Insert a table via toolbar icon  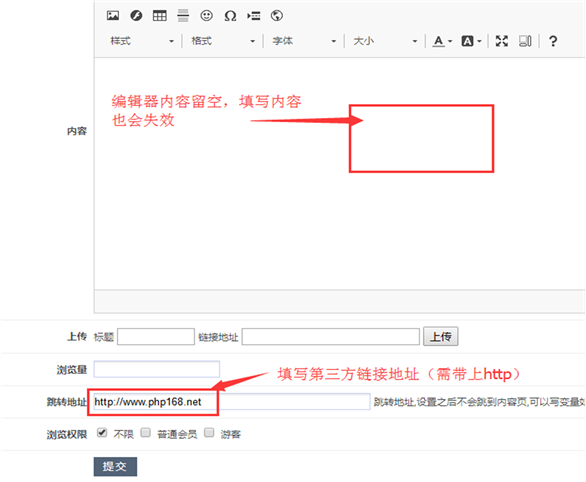pyautogui.click(x=160, y=16)
